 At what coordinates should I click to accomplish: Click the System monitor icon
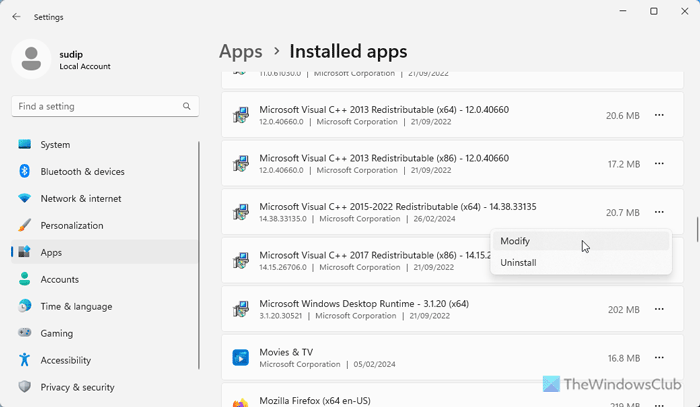click(x=25, y=144)
